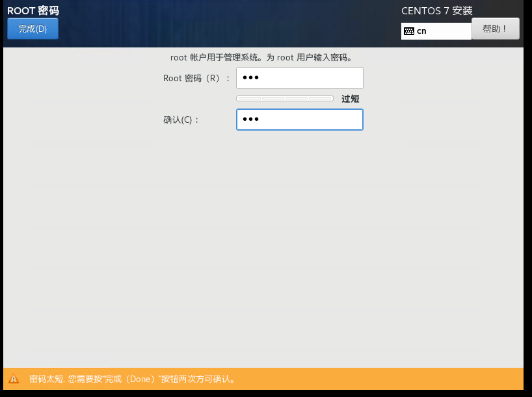This screenshot has height=397, width=532.
Task: Click the orange warning triangle icon
Action: (14, 379)
